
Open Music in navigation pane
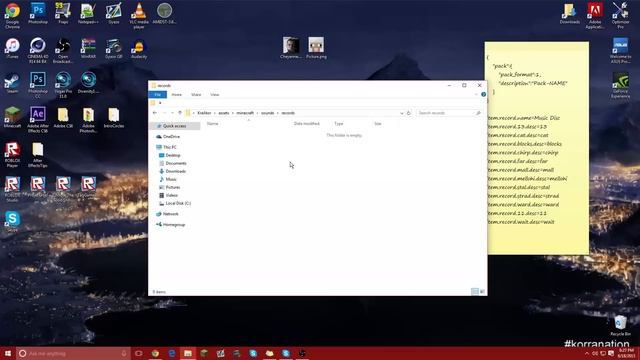171,179
